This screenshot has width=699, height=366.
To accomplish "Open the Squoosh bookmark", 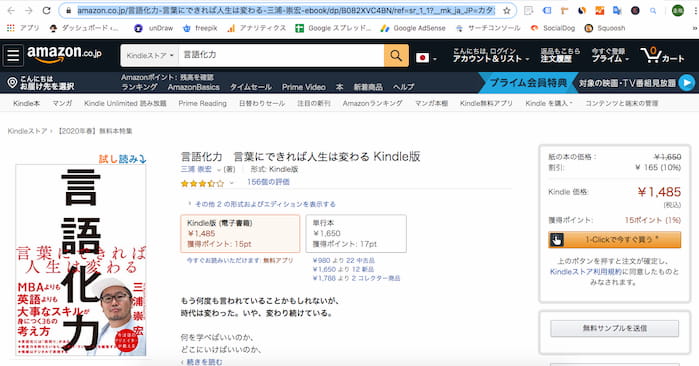I will click(x=605, y=28).
